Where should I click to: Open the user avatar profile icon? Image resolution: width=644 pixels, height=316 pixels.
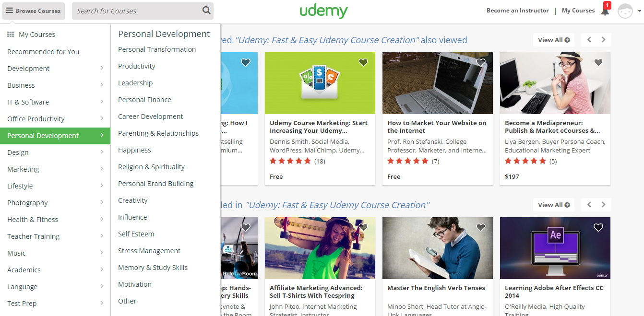click(625, 11)
